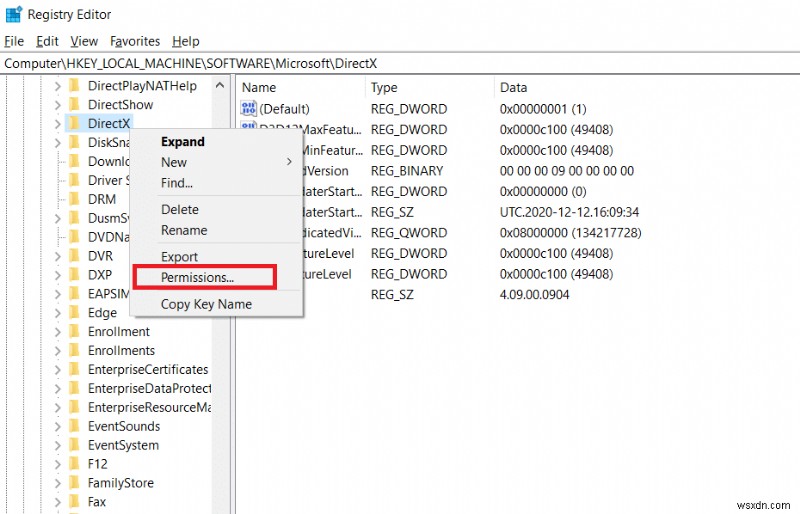Click data 0x00000001 (1)

(x=543, y=109)
